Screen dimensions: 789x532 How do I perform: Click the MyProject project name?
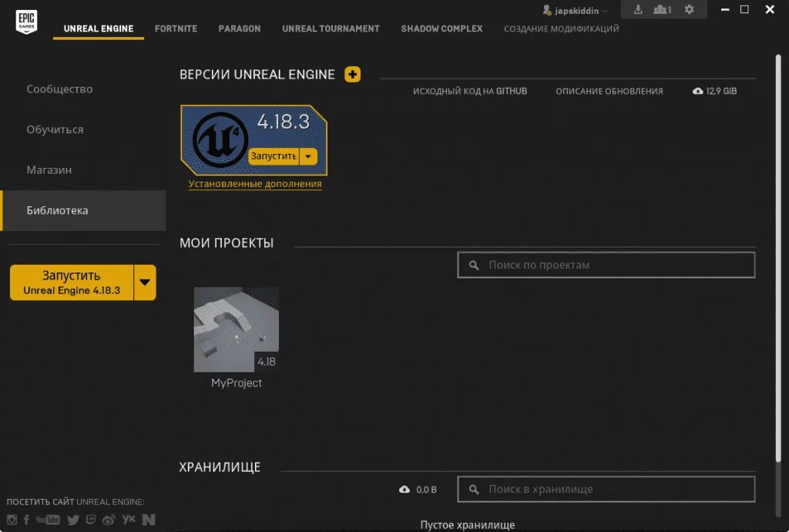pyautogui.click(x=237, y=383)
